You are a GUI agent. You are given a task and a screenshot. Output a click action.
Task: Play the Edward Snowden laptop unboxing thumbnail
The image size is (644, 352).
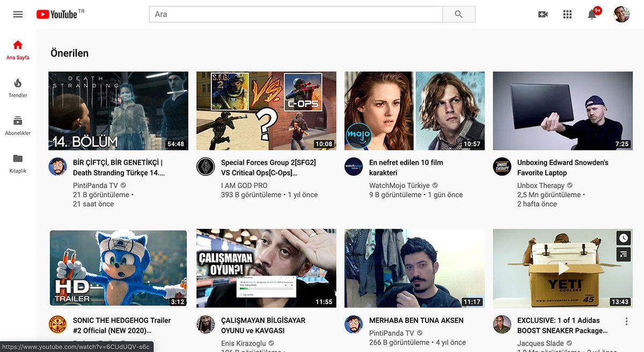[x=562, y=111]
